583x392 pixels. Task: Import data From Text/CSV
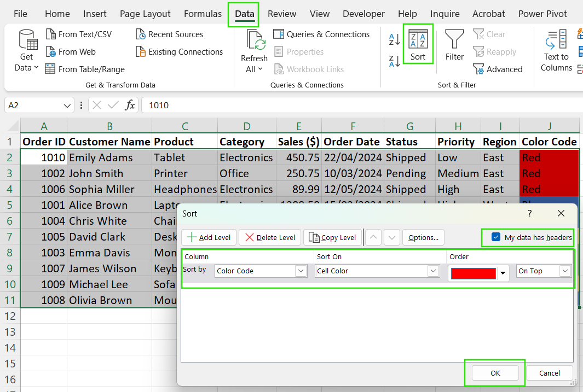(78, 34)
